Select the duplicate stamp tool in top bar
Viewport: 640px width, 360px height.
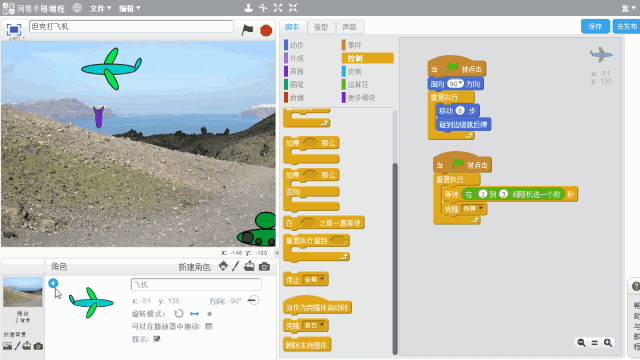click(248, 8)
